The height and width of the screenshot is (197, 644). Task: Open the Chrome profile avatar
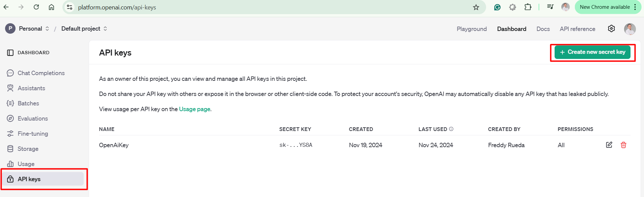pos(565,7)
